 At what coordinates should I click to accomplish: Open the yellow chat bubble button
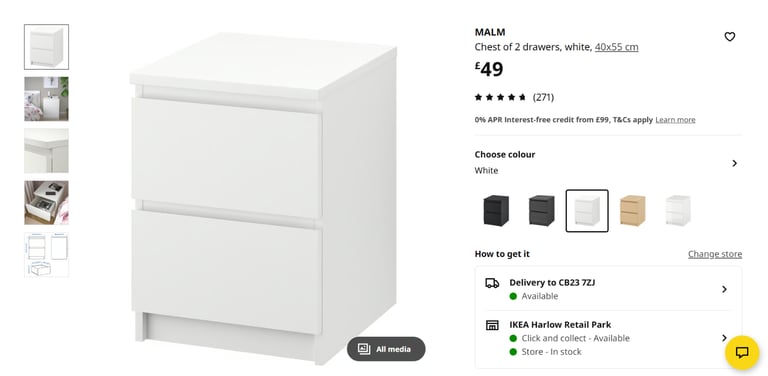click(742, 352)
